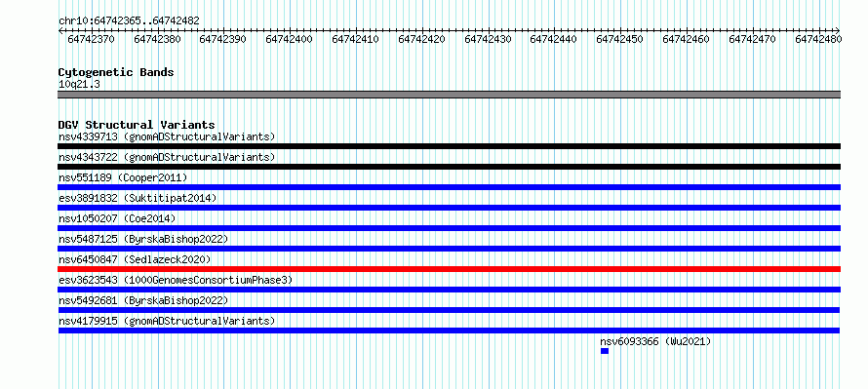Click the right arrow of the coordinate ruler
The width and height of the screenshot is (868, 389).
tap(838, 30)
